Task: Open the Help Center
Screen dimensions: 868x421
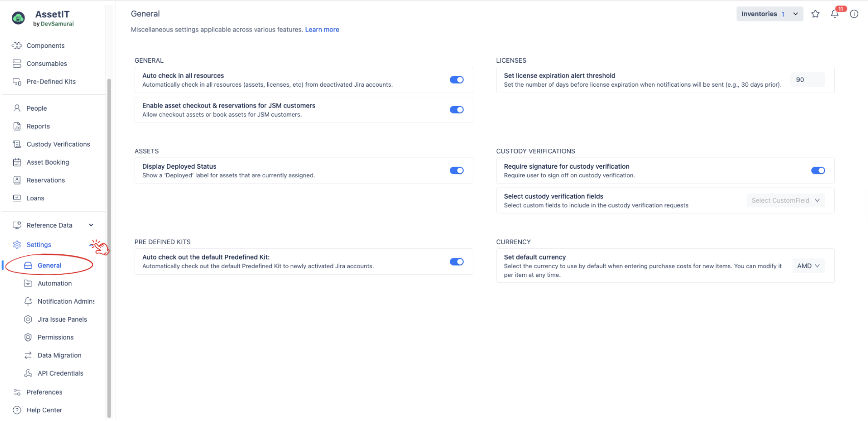Action: click(44, 410)
